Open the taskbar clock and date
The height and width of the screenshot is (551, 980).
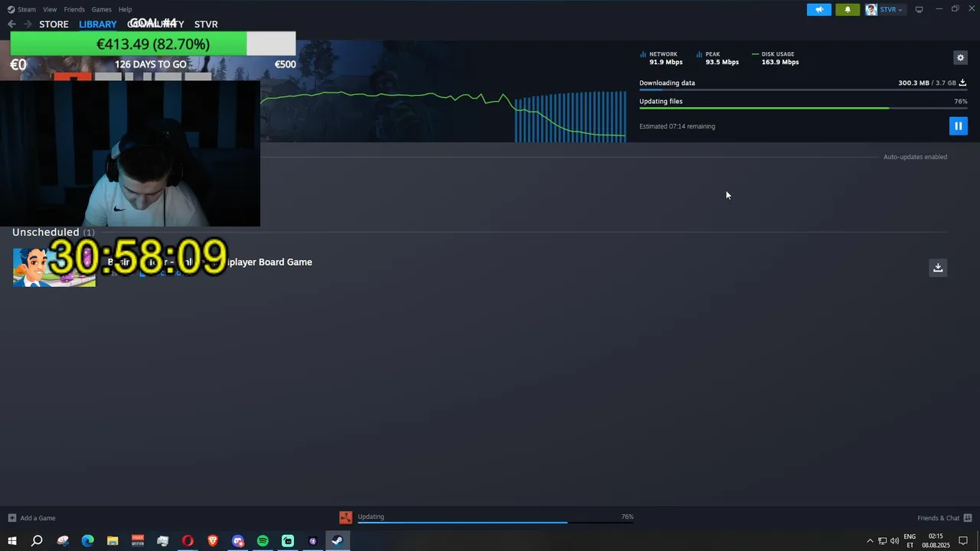click(x=936, y=541)
